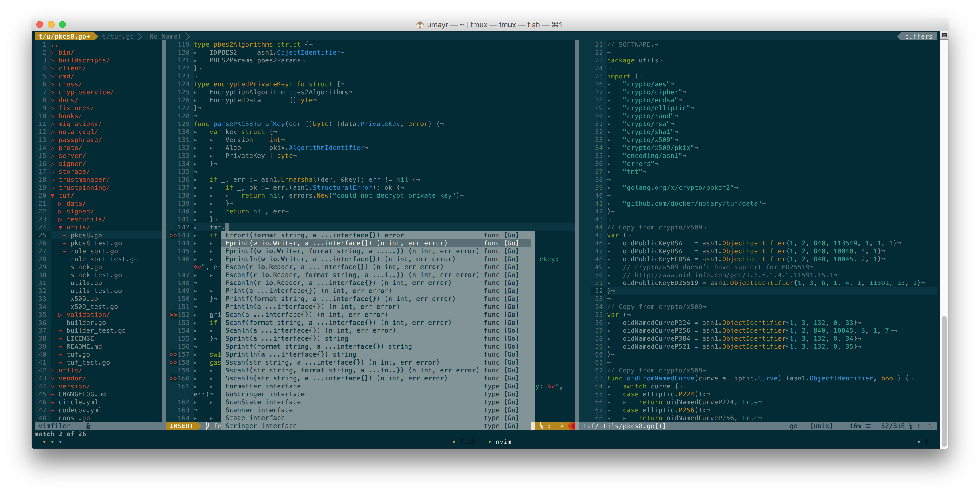
Task: Click the error marker on line 152
Action: [173, 315]
